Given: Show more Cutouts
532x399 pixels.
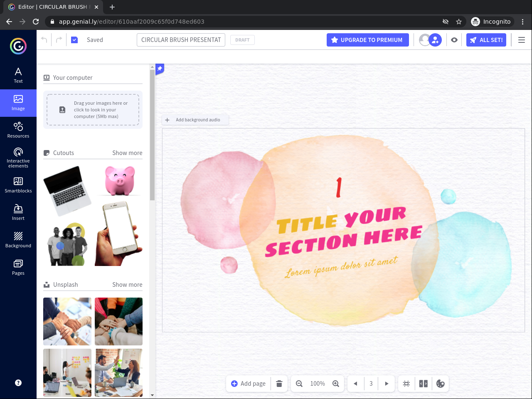Looking at the screenshot, I should [127, 153].
